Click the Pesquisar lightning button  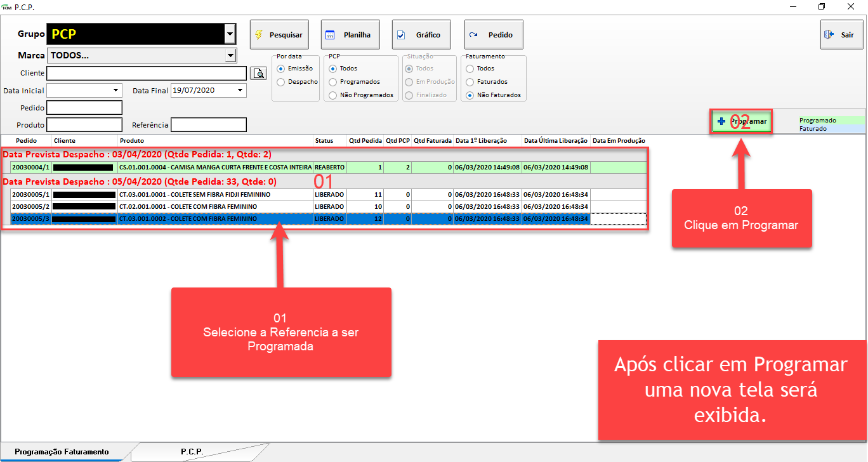[278, 35]
